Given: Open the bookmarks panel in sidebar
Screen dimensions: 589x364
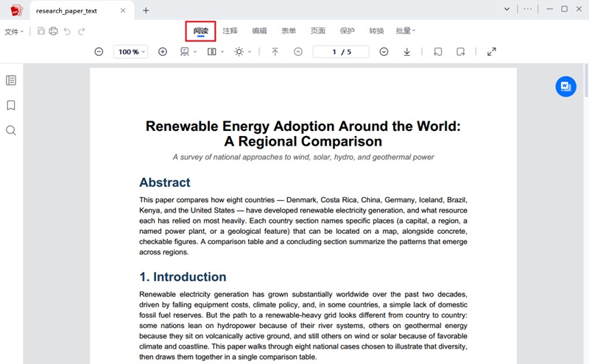Looking at the screenshot, I should coord(11,105).
